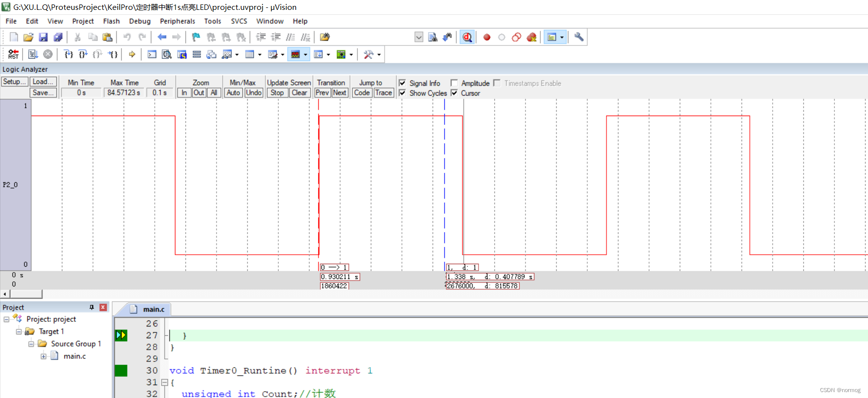Click the Paste clipboard icon

click(107, 37)
